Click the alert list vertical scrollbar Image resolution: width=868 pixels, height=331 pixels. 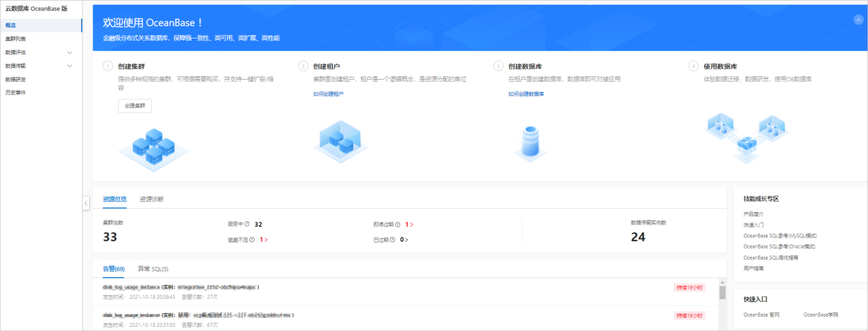tap(722, 293)
